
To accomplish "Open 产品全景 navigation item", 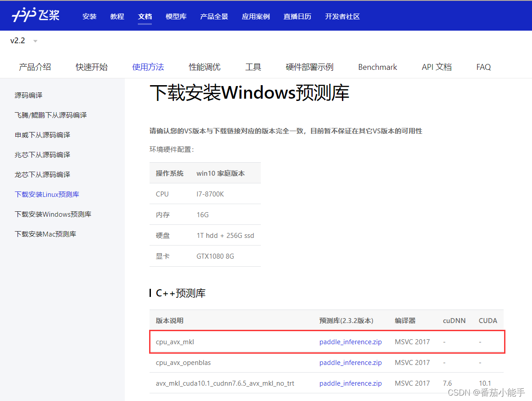I will (214, 16).
